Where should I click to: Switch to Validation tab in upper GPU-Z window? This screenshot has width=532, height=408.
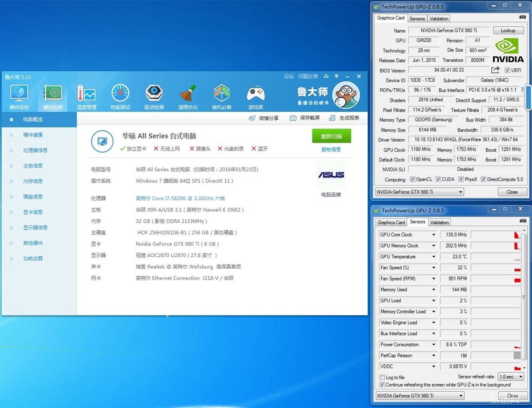point(439,18)
